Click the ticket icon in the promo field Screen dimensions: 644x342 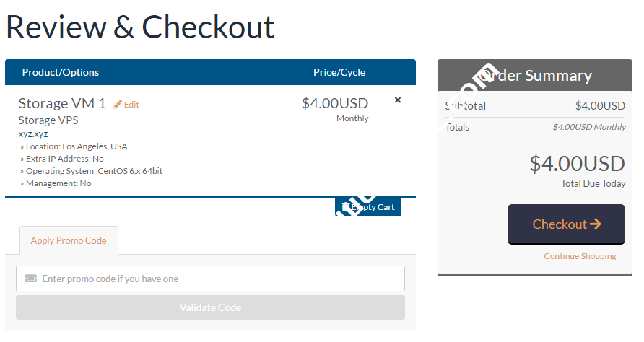click(x=30, y=279)
